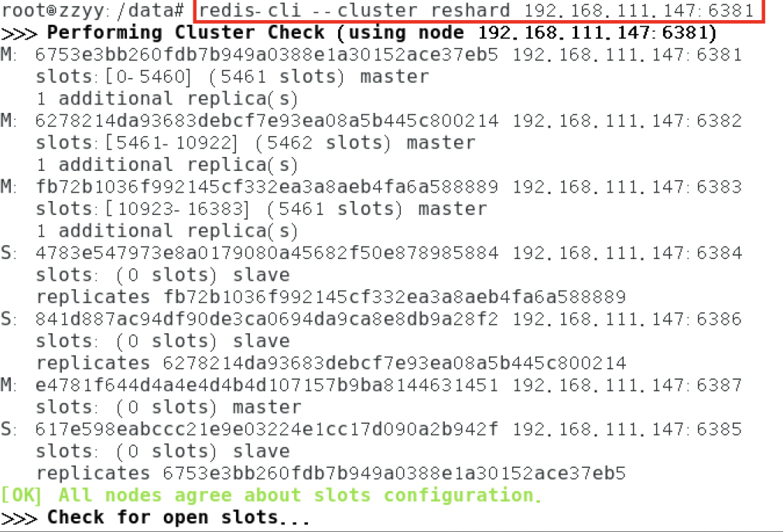783x532 pixels.
Task: Click address 192.168.111.147:6386 slave entry
Action: (x=627, y=319)
